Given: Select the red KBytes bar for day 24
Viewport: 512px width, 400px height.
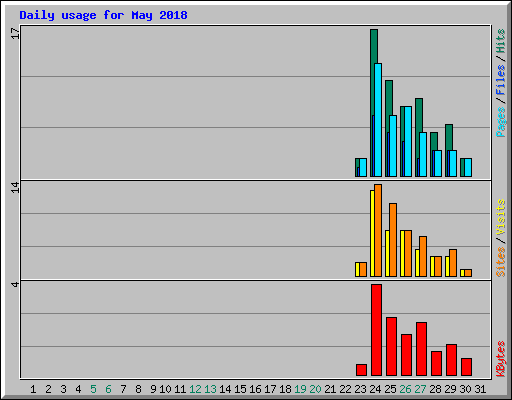Looking at the screenshot, I should 376,330.
